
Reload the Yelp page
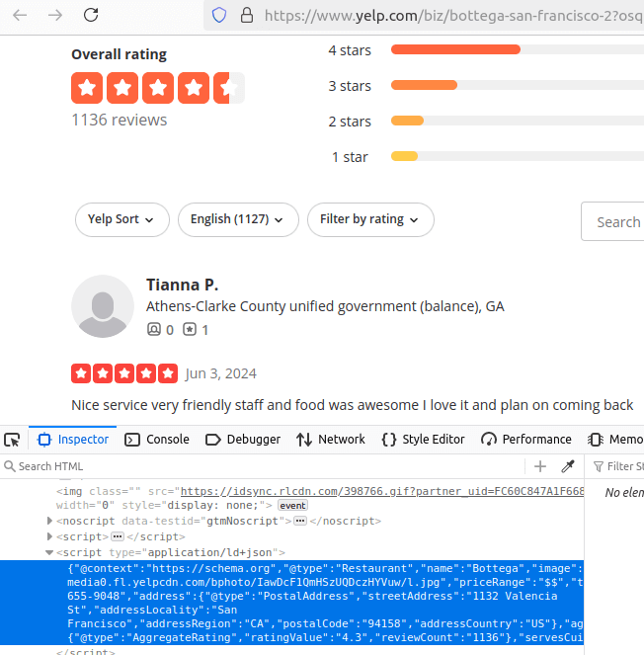pos(91,15)
